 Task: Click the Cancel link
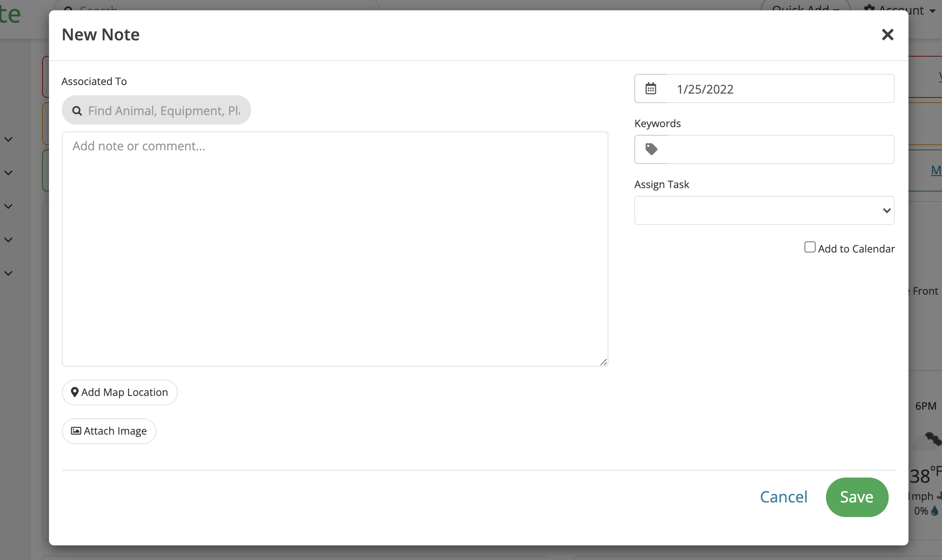[x=783, y=497]
